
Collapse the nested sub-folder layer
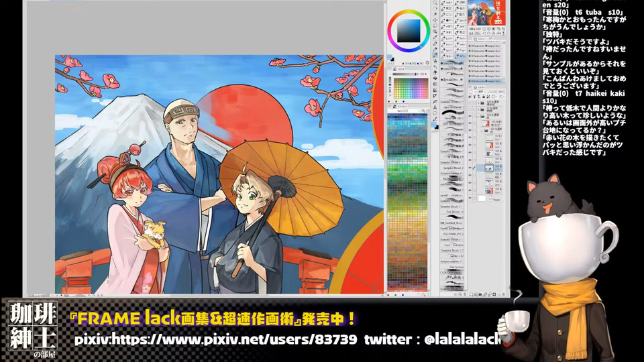click(x=482, y=129)
